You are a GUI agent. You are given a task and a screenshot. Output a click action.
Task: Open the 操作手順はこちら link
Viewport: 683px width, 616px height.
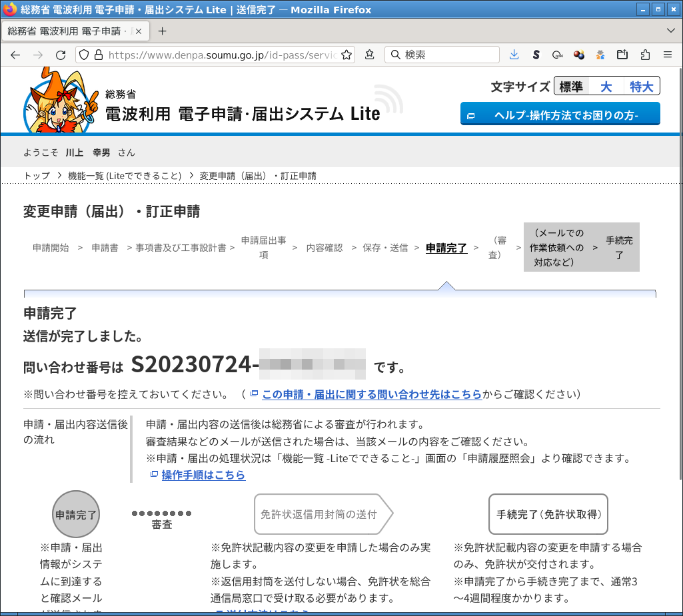pyautogui.click(x=203, y=475)
